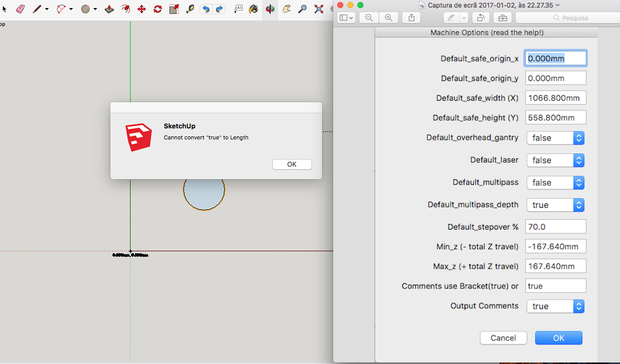Select the Push/Pull tool
620x364 pixels.
click(x=109, y=9)
